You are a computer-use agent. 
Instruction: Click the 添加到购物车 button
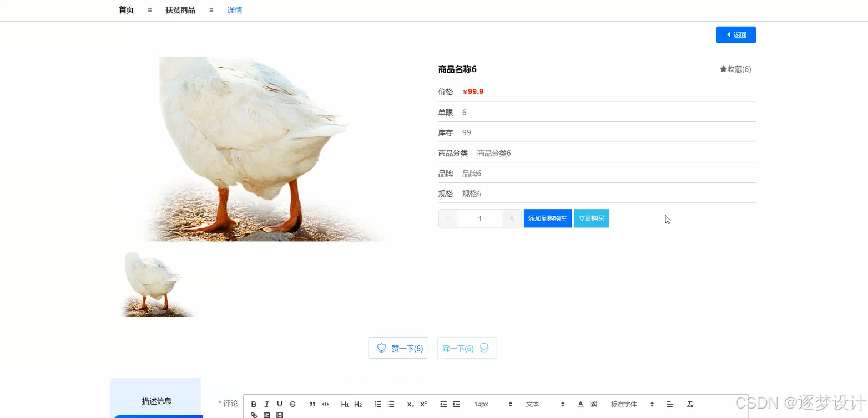[547, 218]
